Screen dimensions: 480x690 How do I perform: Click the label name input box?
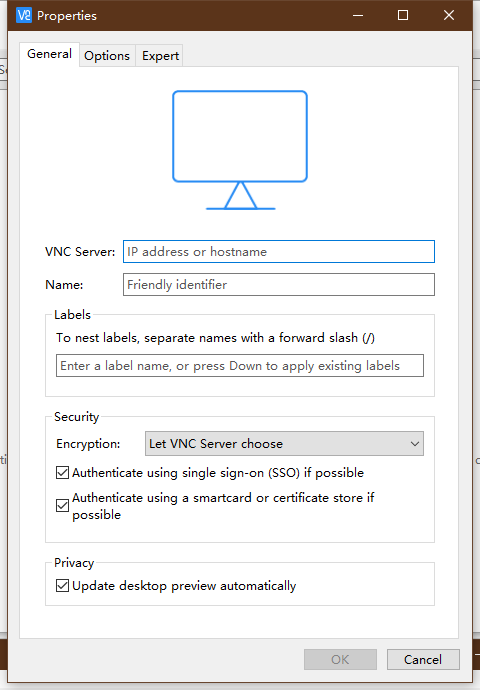tap(240, 366)
